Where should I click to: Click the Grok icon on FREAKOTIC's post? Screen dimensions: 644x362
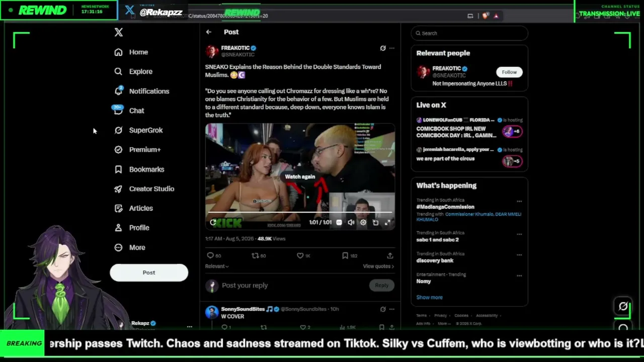[x=383, y=48]
